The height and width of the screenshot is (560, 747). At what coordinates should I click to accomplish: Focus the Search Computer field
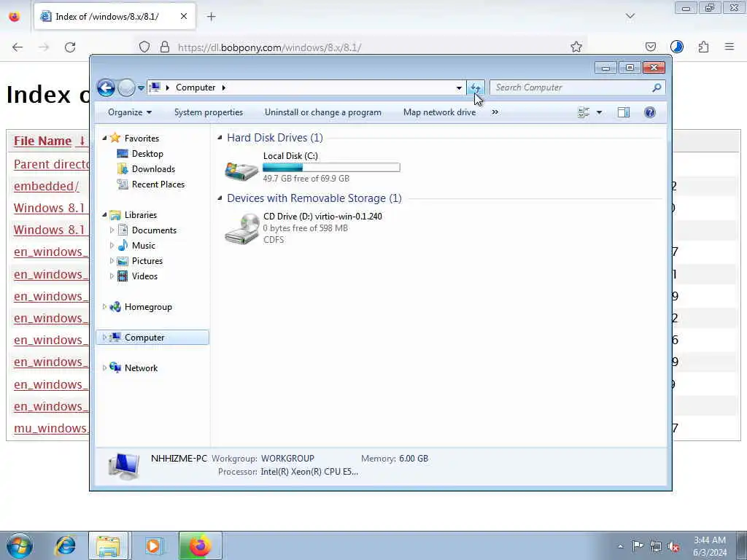[572, 87]
